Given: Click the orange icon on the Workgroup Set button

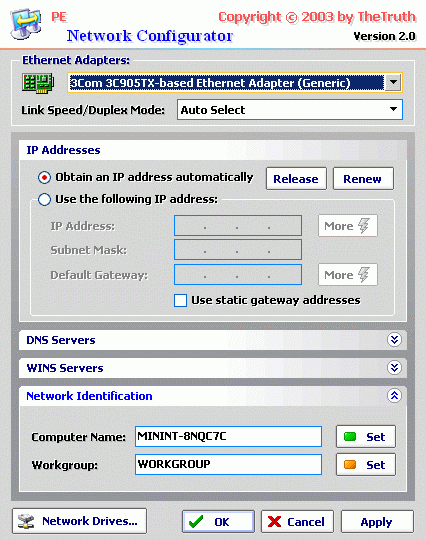Looking at the screenshot, I should pyautogui.click(x=350, y=465).
